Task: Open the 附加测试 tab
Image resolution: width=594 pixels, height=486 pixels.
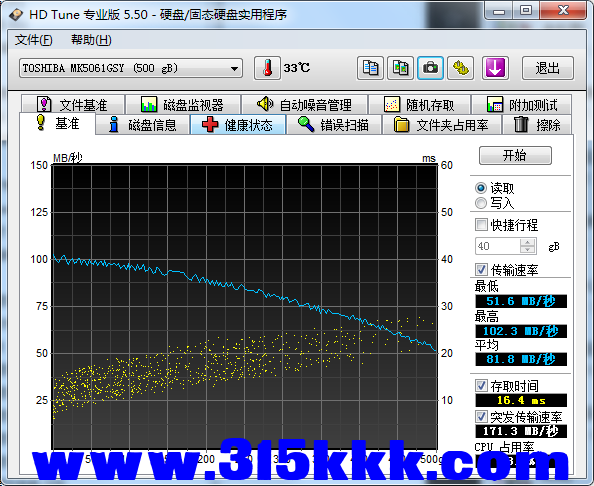Action: coord(522,105)
